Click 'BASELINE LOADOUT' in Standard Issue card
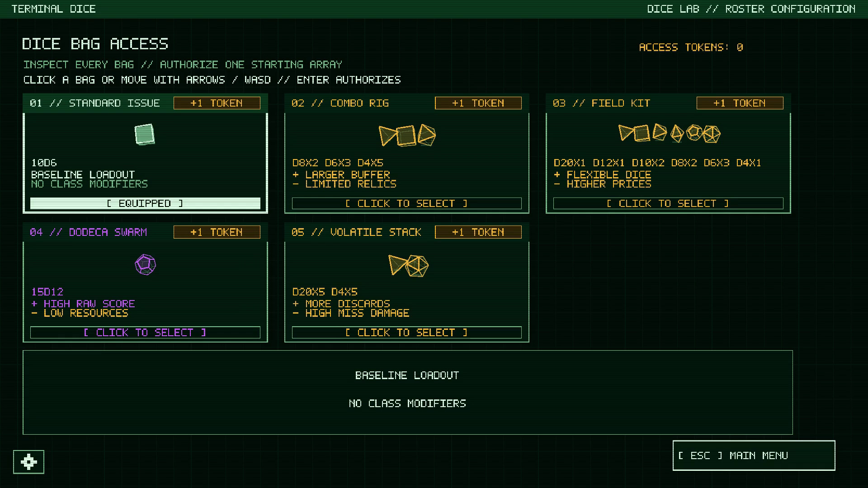Image resolution: width=868 pixels, height=488 pixels. tap(83, 174)
